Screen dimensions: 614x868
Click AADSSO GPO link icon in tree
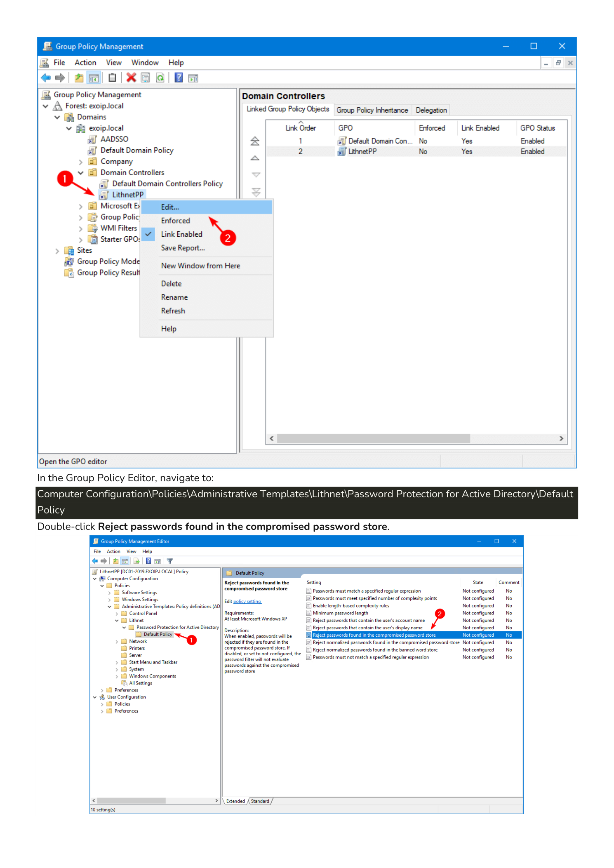(92, 139)
